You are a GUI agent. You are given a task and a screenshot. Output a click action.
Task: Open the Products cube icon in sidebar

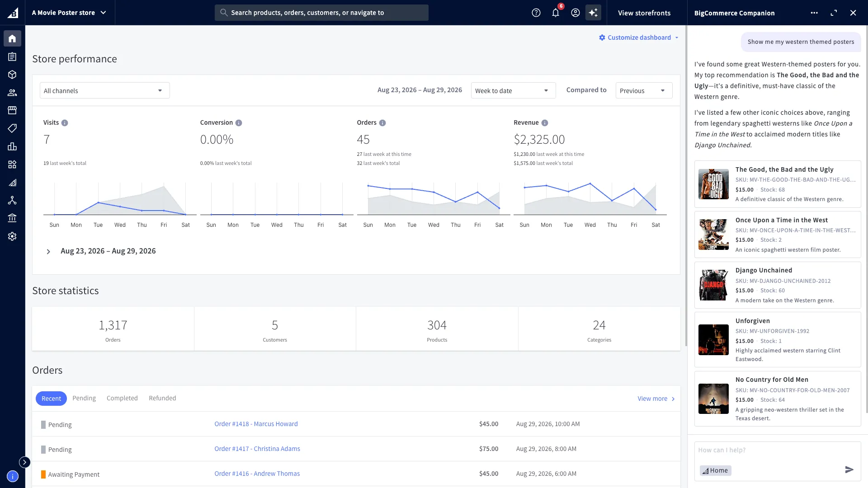click(12, 75)
